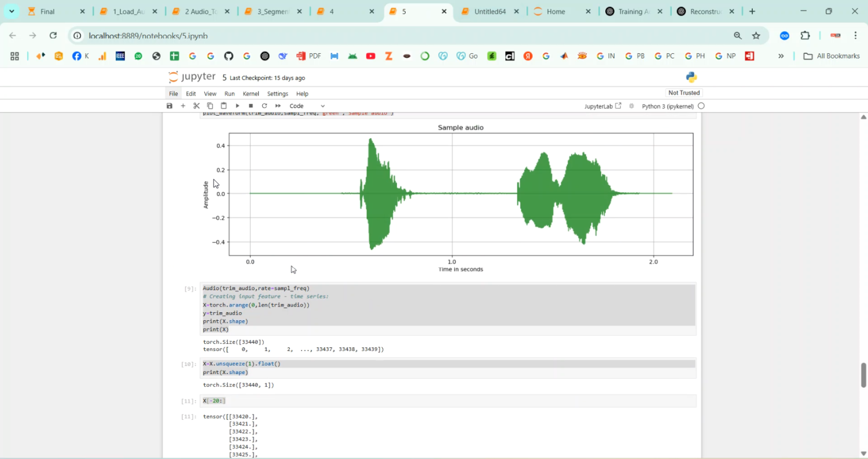868x459 pixels.
Task: Click the All Bookmarks button
Action: [x=832, y=55]
